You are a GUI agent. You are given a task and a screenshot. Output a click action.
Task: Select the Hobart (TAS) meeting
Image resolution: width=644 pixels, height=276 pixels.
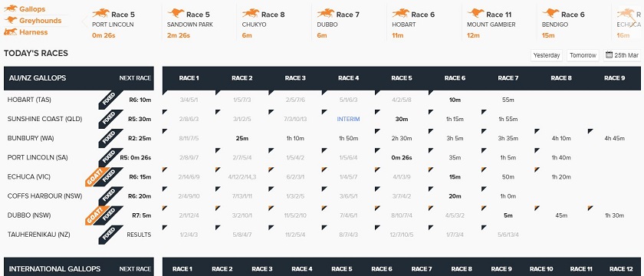pos(29,100)
